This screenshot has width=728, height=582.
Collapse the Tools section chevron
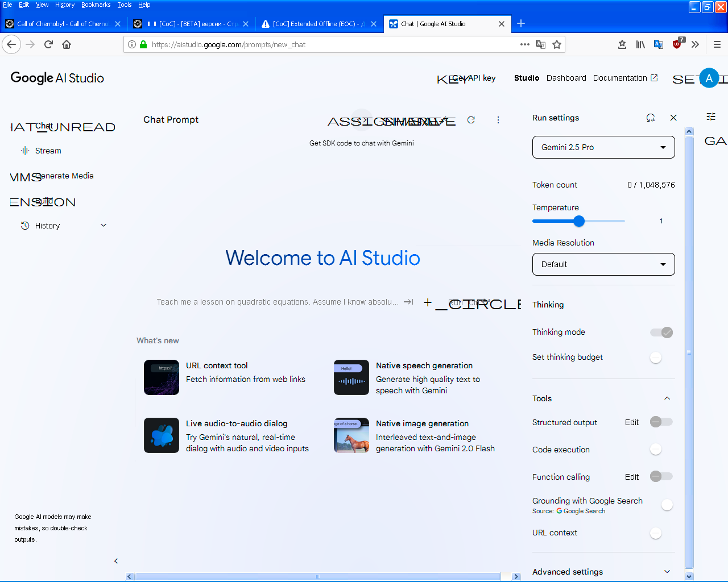667,398
